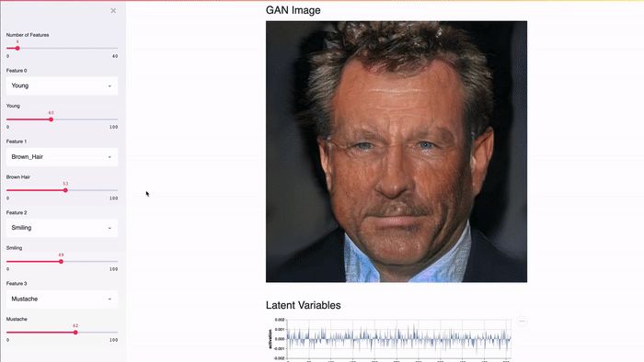This screenshot has height=362, width=644.
Task: Click the dropdown arrow beside Mustache
Action: [x=109, y=300]
